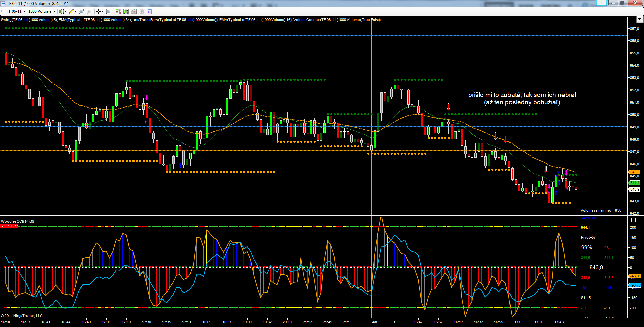Viewport: 644px width, 327px height.
Task: Expand the 1000 Volume interval dropdown
Action: (42, 11)
